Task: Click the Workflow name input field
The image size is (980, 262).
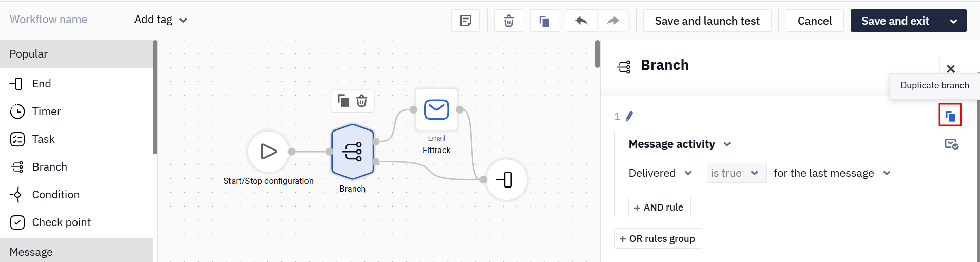Action: tap(68, 20)
